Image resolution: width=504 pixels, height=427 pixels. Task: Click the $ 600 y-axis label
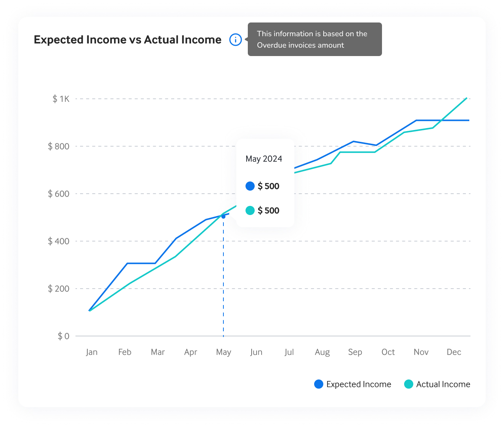[x=59, y=194]
